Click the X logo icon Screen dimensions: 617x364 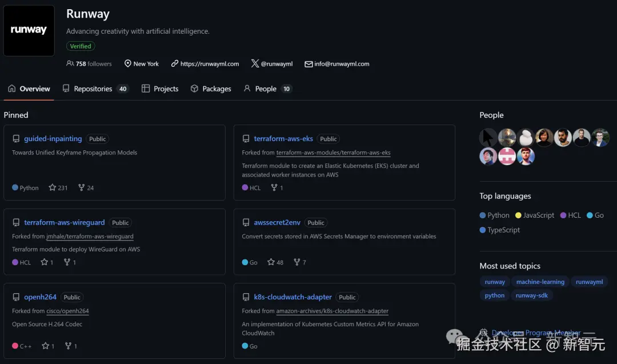pyautogui.click(x=255, y=63)
